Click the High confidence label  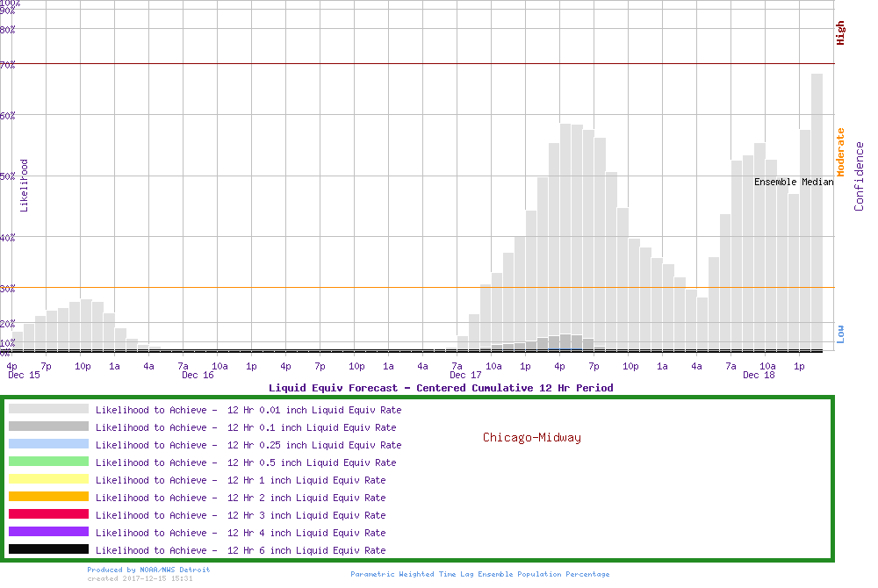point(840,33)
